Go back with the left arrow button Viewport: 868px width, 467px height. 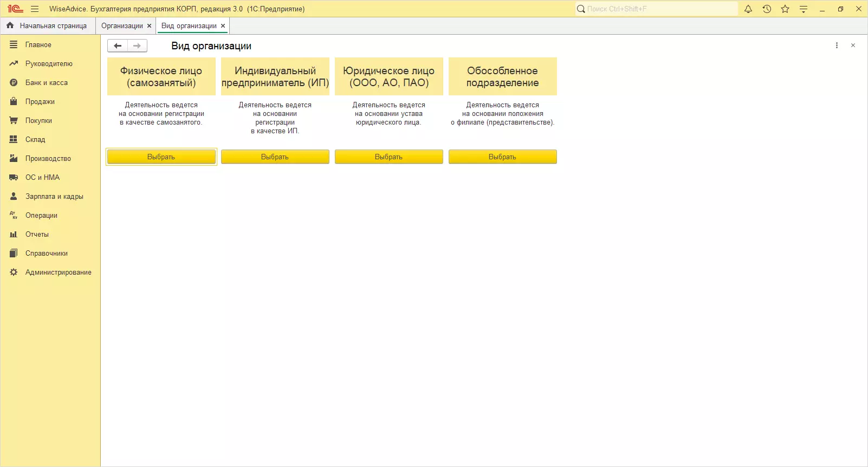pyautogui.click(x=118, y=46)
